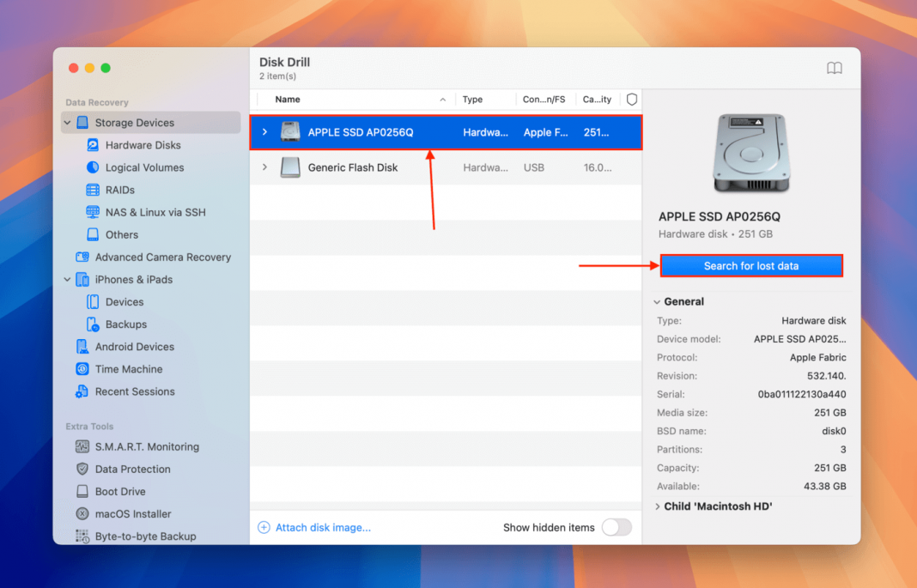The height and width of the screenshot is (588, 917).
Task: Collapse the iPhones & iPads chevron
Action: click(x=66, y=279)
